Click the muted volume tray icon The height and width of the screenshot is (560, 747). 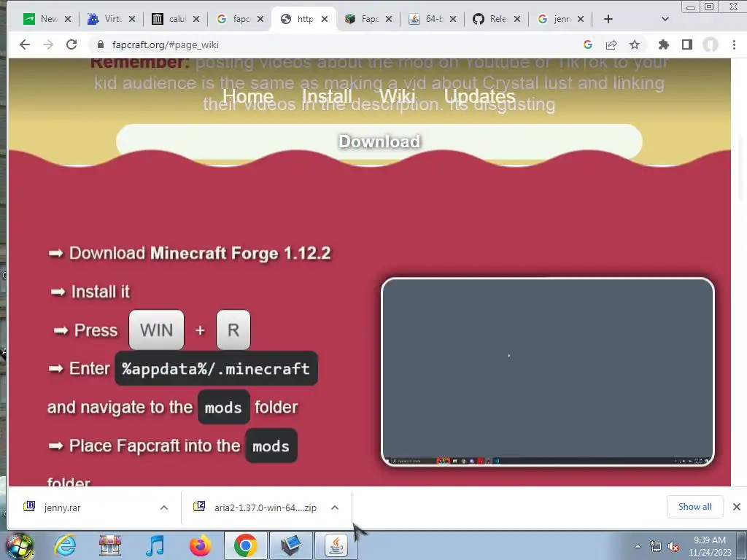point(673,547)
